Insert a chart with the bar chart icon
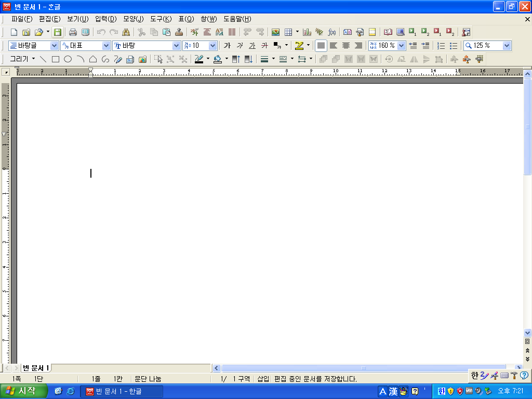This screenshot has width=532, height=399. click(x=307, y=32)
